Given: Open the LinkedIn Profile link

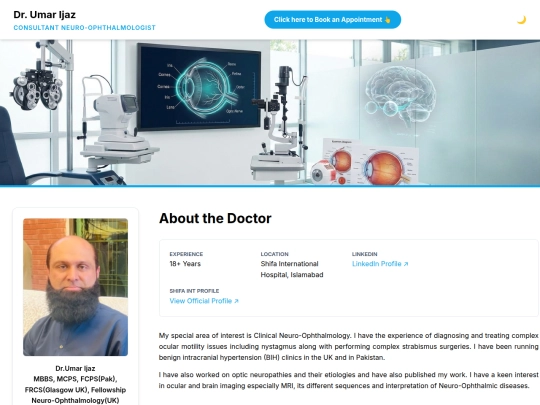Looking at the screenshot, I should pyautogui.click(x=380, y=264).
